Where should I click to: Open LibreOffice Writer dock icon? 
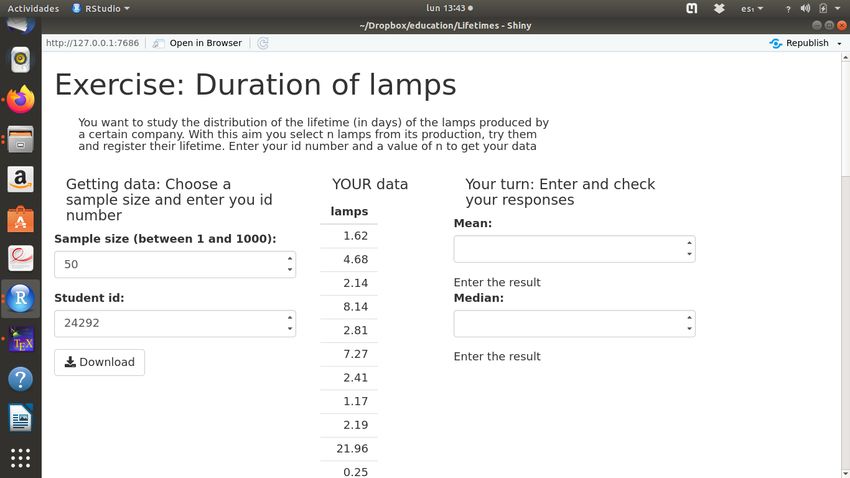point(21,418)
